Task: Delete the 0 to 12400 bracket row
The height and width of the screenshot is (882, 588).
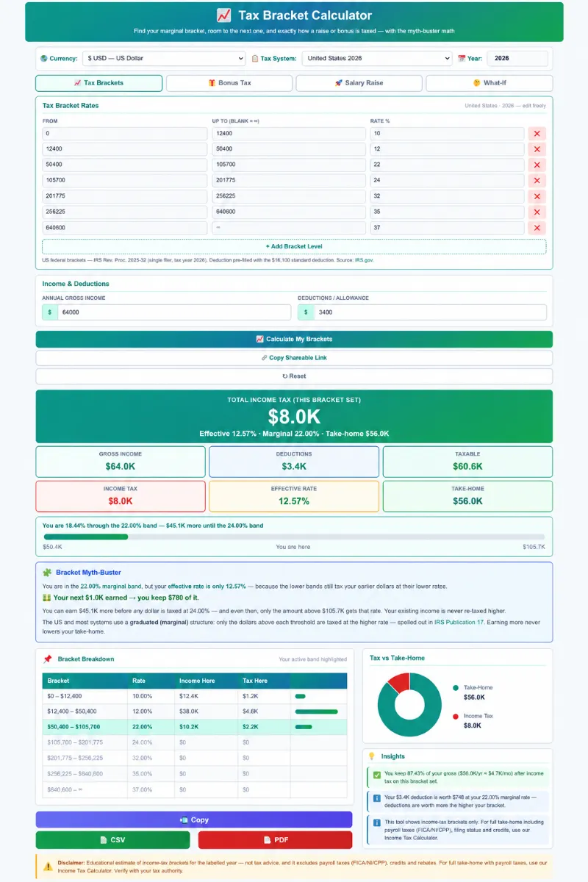Action: click(x=537, y=134)
